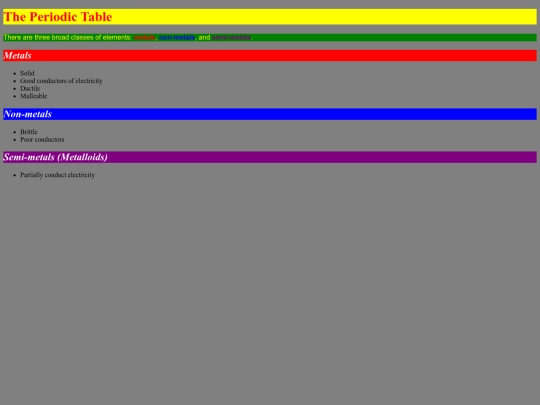
Task: Click the 'Poor conductors' list item
Action: point(42,139)
